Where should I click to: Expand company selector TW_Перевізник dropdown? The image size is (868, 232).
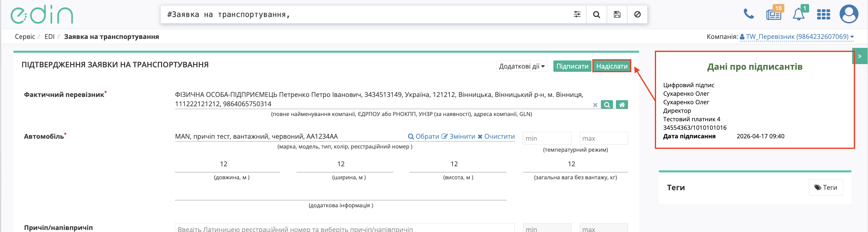point(797,37)
